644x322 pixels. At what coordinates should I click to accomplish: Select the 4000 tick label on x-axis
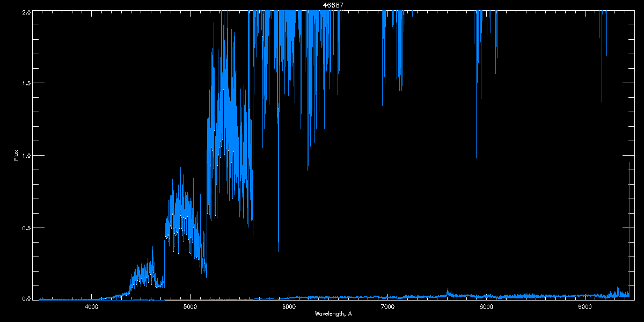click(x=91, y=306)
